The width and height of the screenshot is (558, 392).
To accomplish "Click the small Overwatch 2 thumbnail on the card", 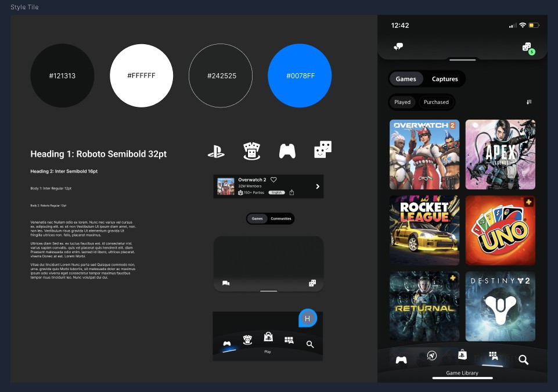I will [x=226, y=186].
